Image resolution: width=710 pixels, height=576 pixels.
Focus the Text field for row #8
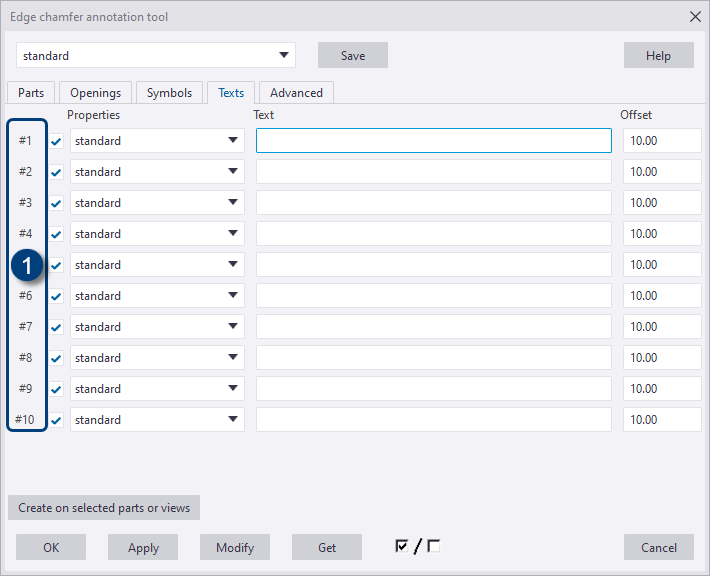434,358
